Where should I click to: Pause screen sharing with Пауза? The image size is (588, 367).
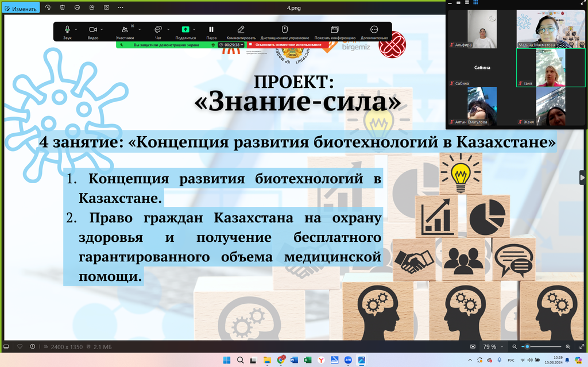pyautogui.click(x=211, y=30)
